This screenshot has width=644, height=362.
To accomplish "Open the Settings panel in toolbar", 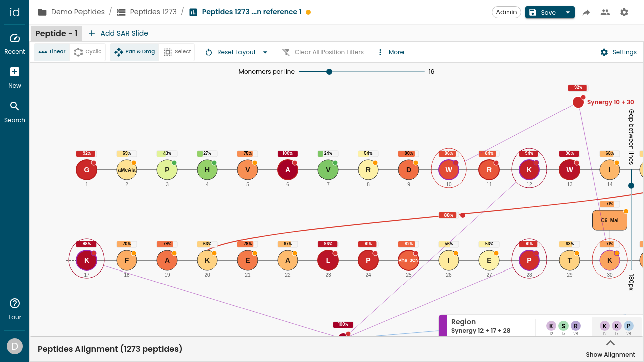I will (618, 52).
